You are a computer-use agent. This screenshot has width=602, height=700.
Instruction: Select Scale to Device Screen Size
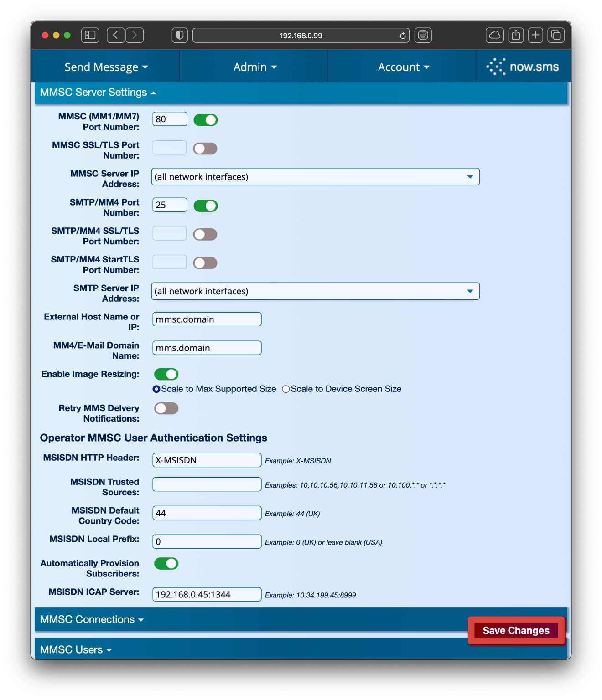coord(286,389)
